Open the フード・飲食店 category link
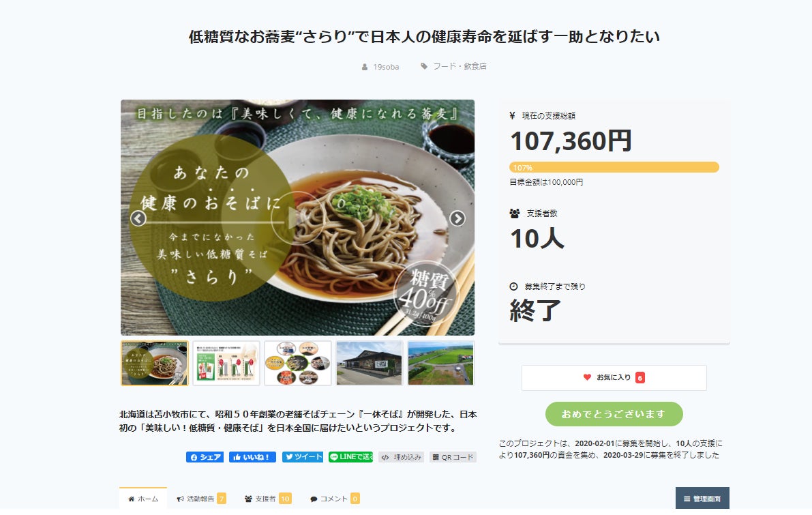This screenshot has height=515, width=812. coord(460,67)
